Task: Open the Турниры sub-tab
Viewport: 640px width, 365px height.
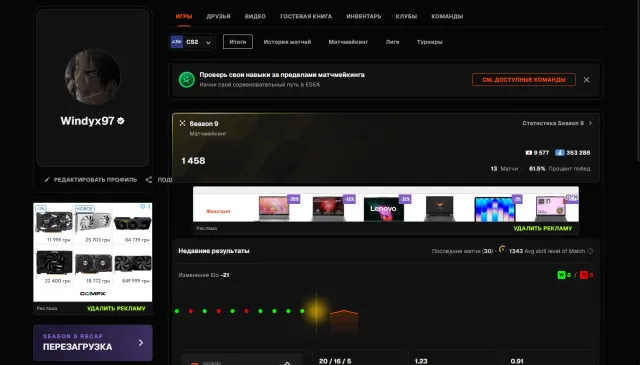Action: coord(429,42)
